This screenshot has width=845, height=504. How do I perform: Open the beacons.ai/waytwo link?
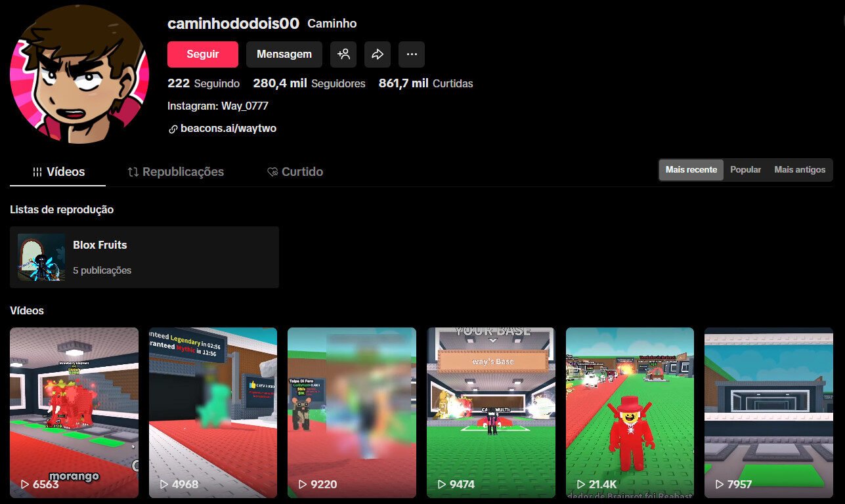click(x=228, y=129)
